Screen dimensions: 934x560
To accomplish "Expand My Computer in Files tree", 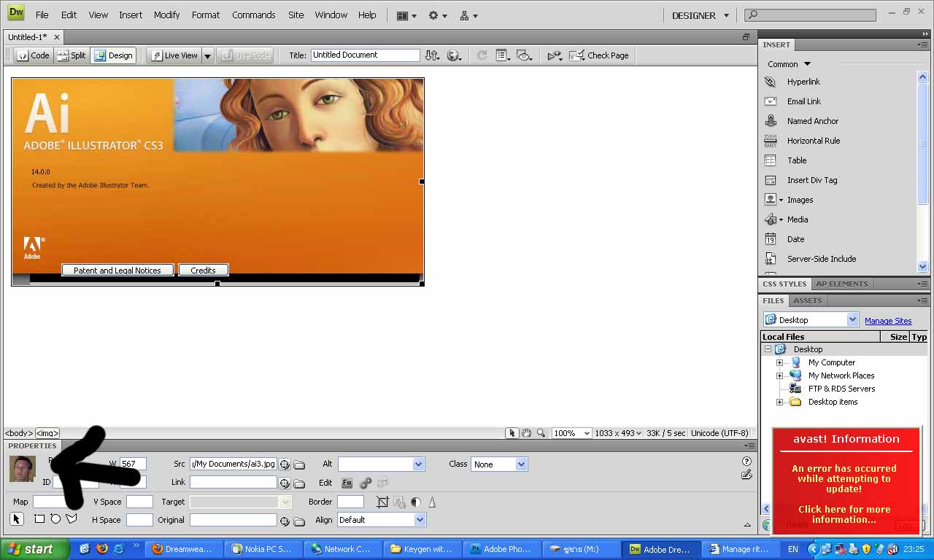I will (x=779, y=362).
